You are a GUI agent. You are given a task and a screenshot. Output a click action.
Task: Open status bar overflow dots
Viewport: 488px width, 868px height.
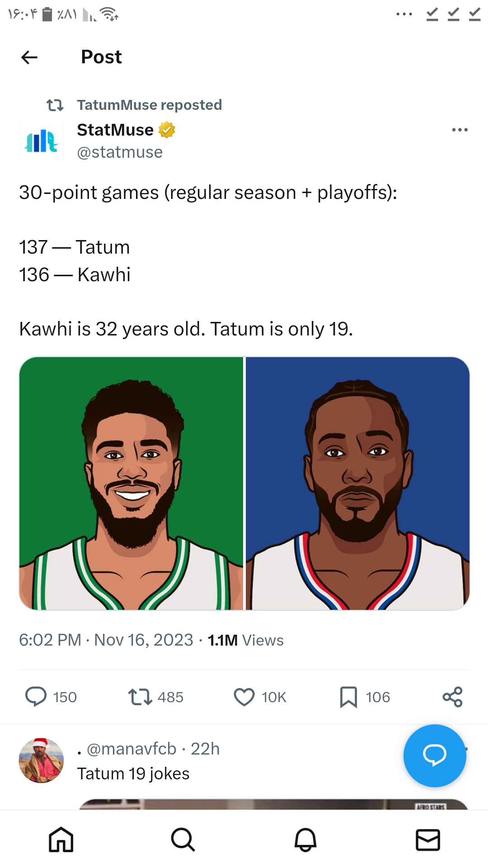pos(404,14)
